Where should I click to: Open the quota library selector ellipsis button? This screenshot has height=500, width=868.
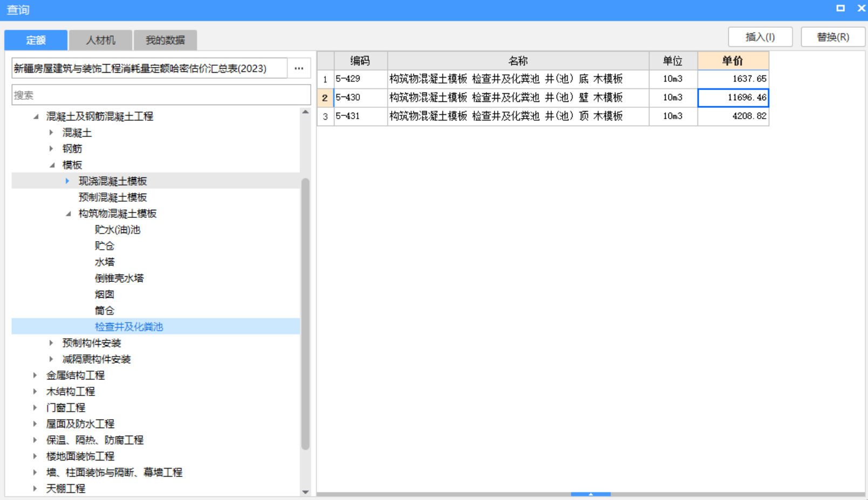[299, 68]
